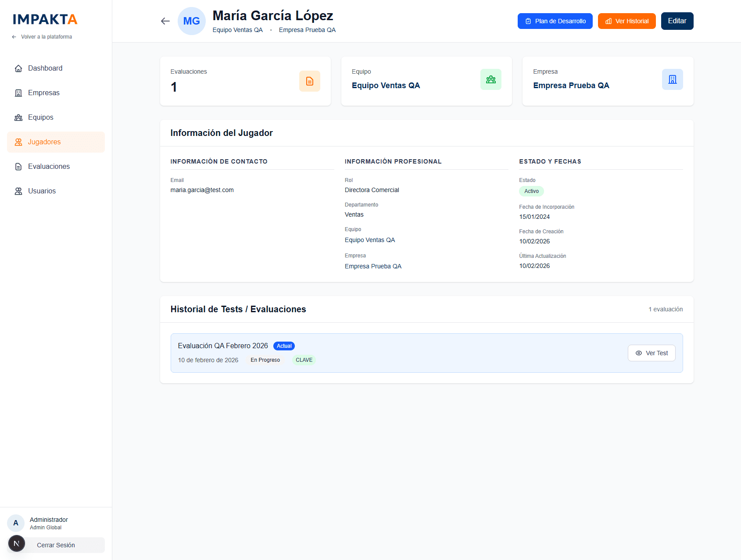Go to Empresas in the sidebar

coord(44,93)
